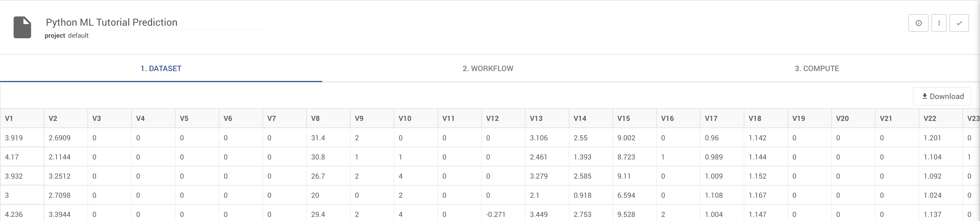Select the 1. DATASET tab
This screenshot has width=980, height=221.
click(161, 68)
